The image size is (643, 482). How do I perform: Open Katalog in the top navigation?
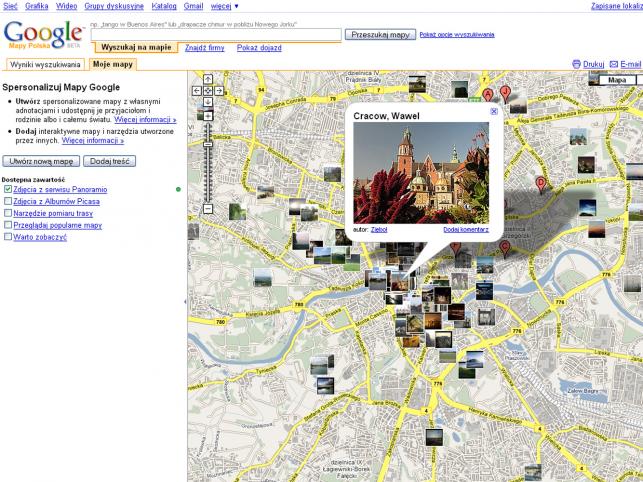(164, 6)
